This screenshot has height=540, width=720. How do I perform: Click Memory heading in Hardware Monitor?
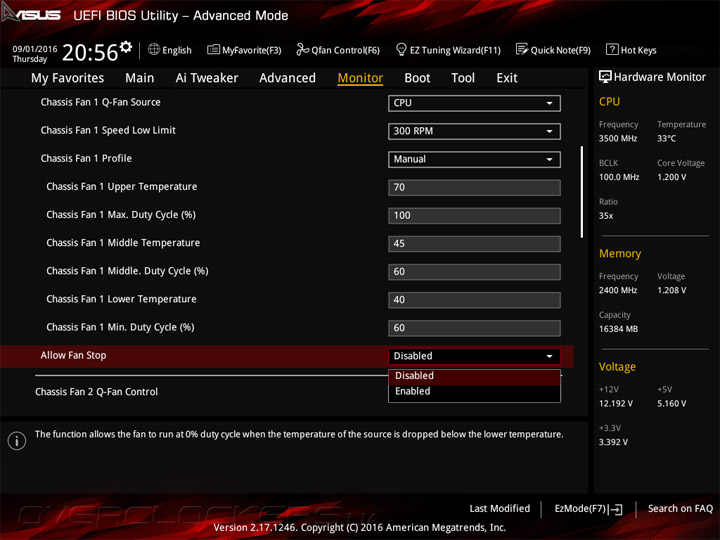[x=620, y=253]
